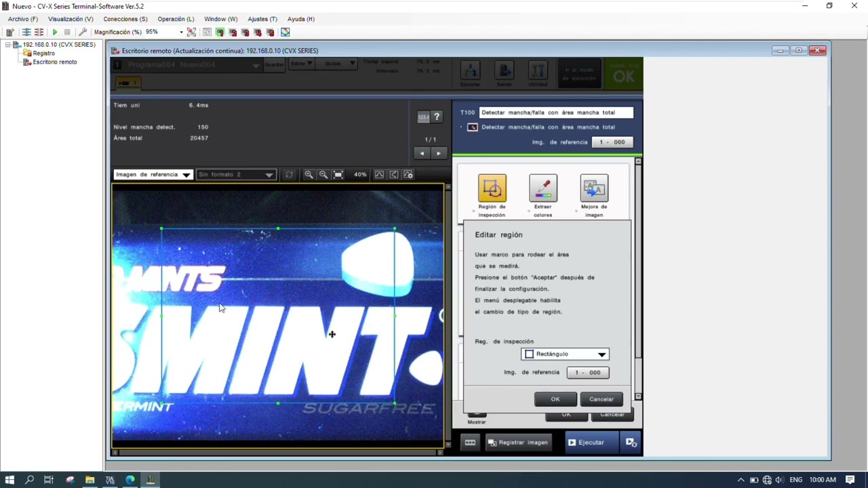The image size is (868, 488).
Task: Select the Mejora de imagen icon
Action: (x=594, y=188)
